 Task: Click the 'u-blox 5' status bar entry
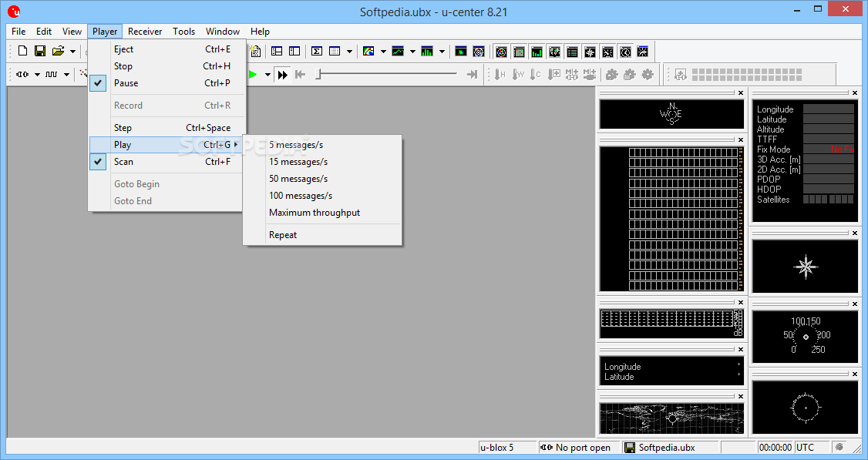click(x=507, y=447)
